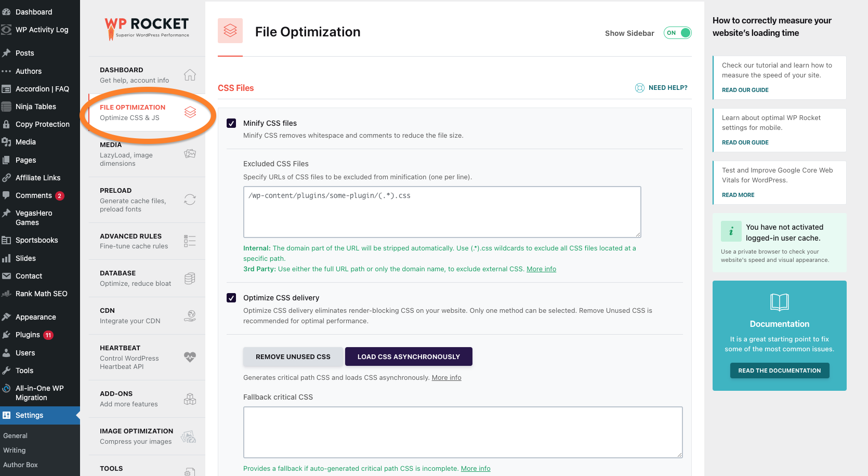Image resolution: width=868 pixels, height=476 pixels.
Task: Open the Preload tab
Action: (147, 200)
